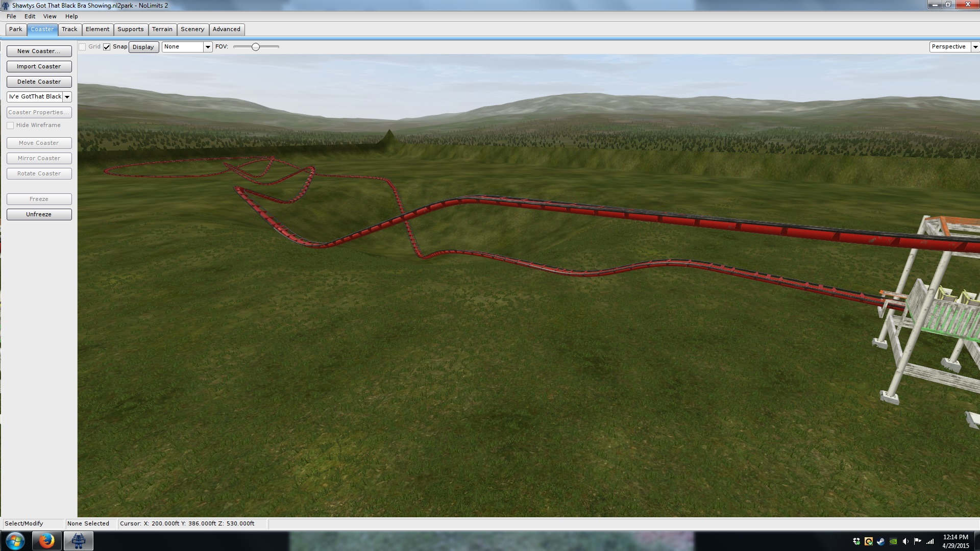Open the Windows Start menu
Image resolution: width=980 pixels, height=551 pixels.
pos(15,540)
